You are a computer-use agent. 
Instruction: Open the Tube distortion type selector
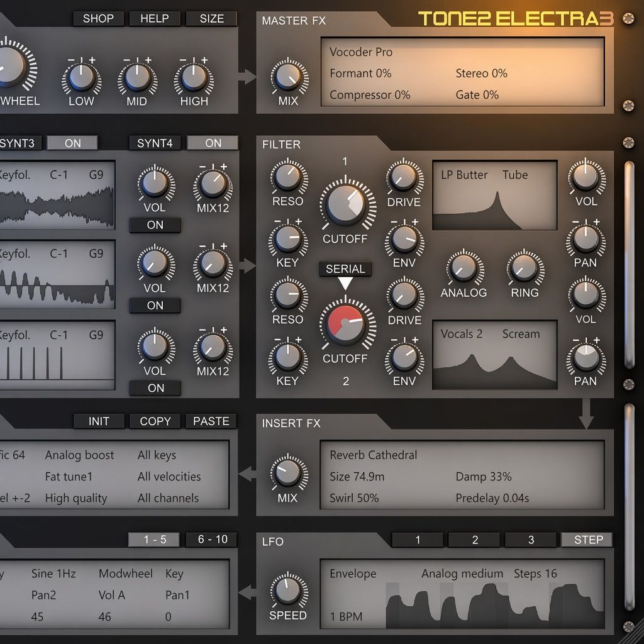(x=515, y=175)
